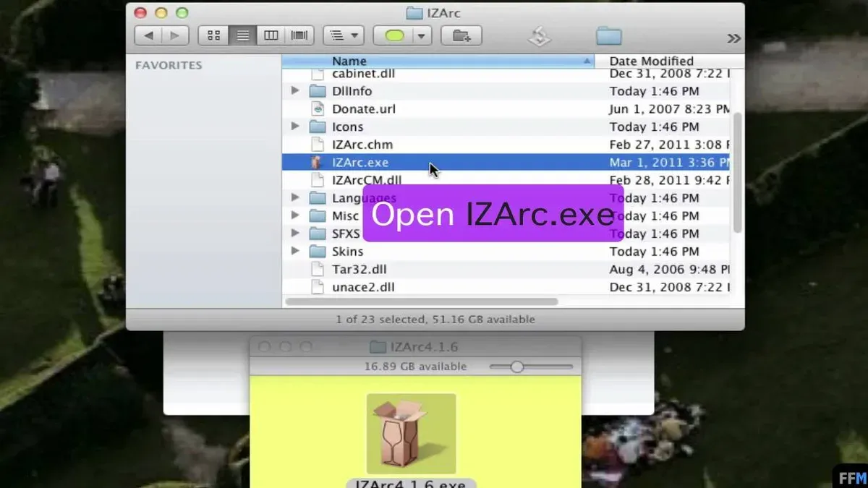Expand the DllInfo folder disclosure triangle

(295, 91)
